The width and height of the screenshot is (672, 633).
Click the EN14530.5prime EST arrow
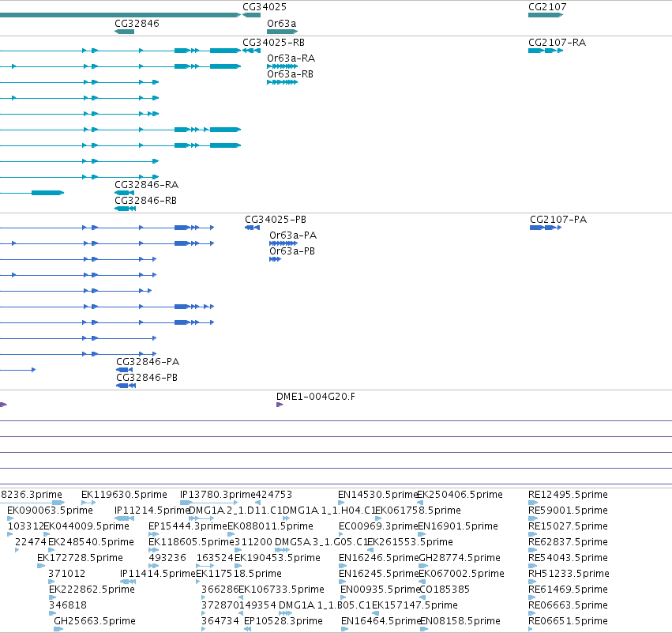click(x=341, y=503)
